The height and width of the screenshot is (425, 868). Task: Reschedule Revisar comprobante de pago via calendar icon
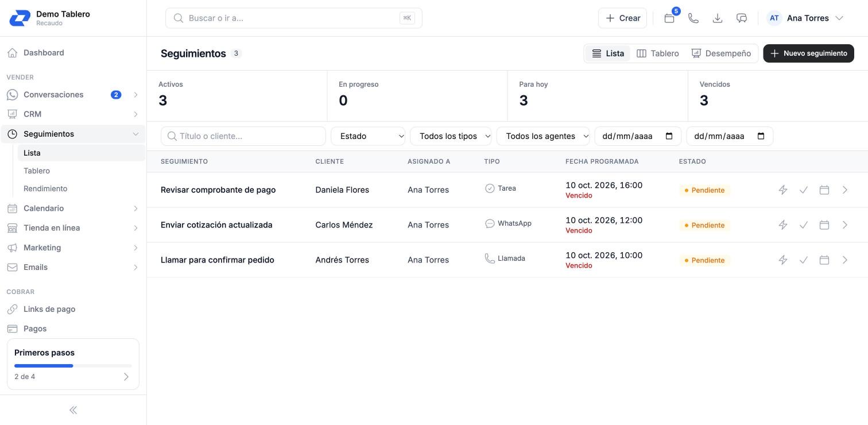point(824,190)
